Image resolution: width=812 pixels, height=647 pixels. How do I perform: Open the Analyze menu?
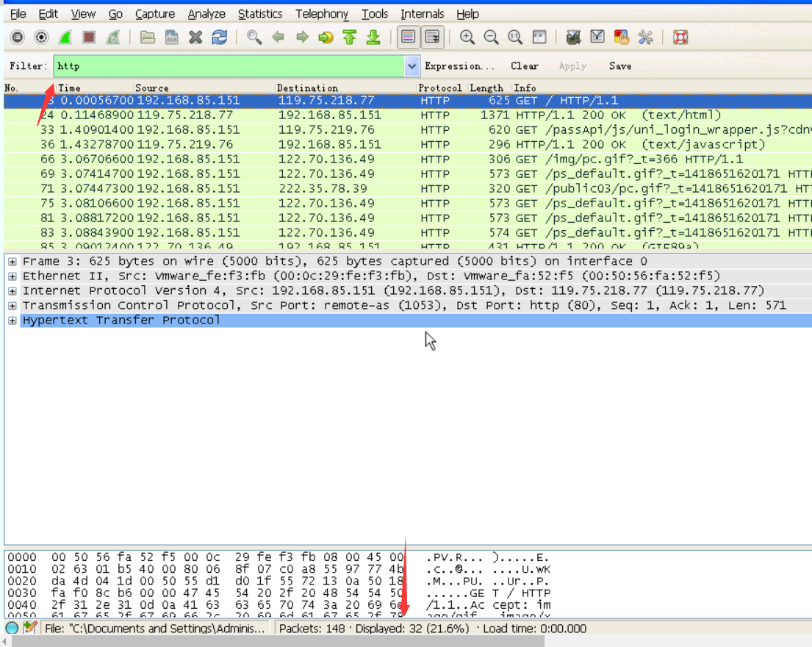[x=206, y=14]
